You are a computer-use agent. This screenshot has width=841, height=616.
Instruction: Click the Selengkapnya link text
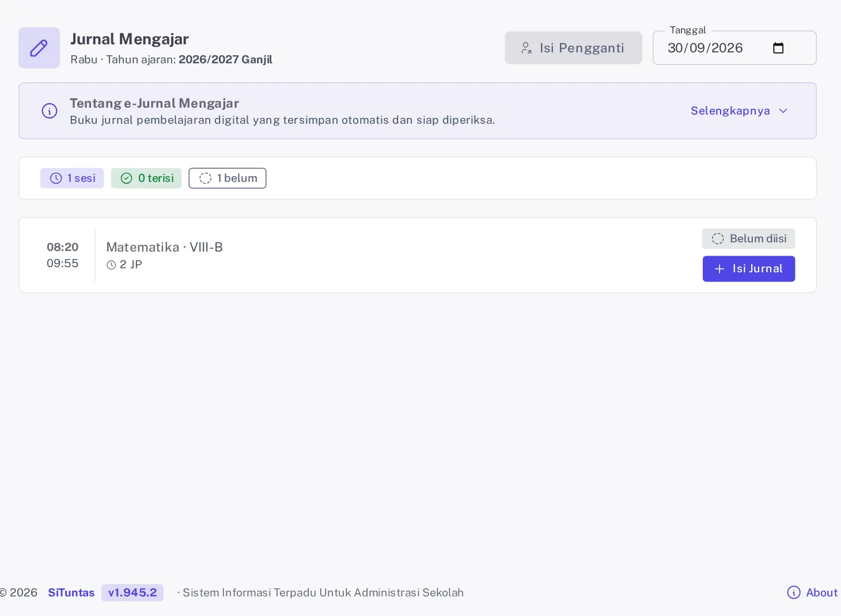pos(730,111)
